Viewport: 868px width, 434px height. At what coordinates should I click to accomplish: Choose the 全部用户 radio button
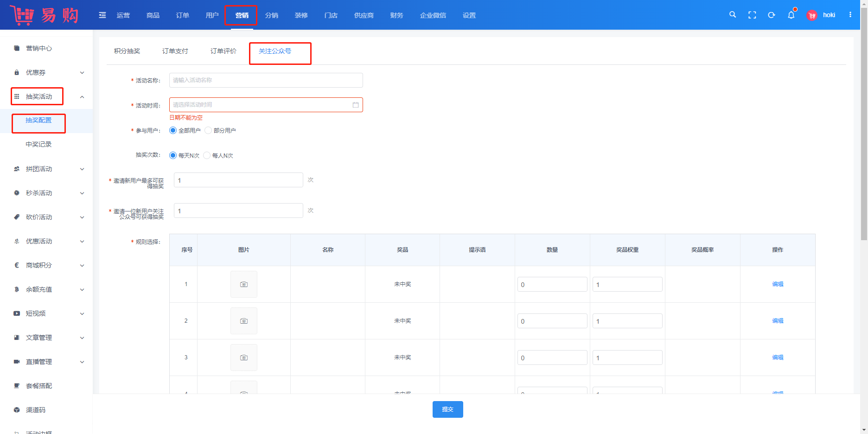tap(173, 130)
